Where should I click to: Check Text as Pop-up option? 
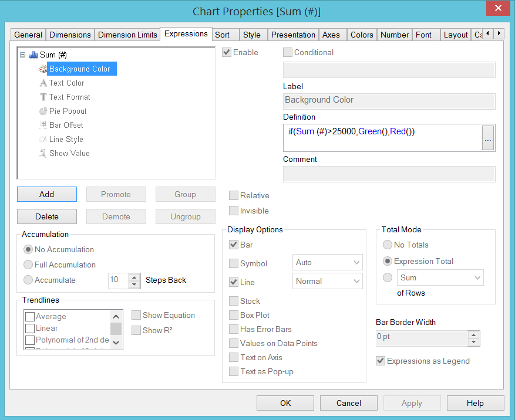(234, 371)
